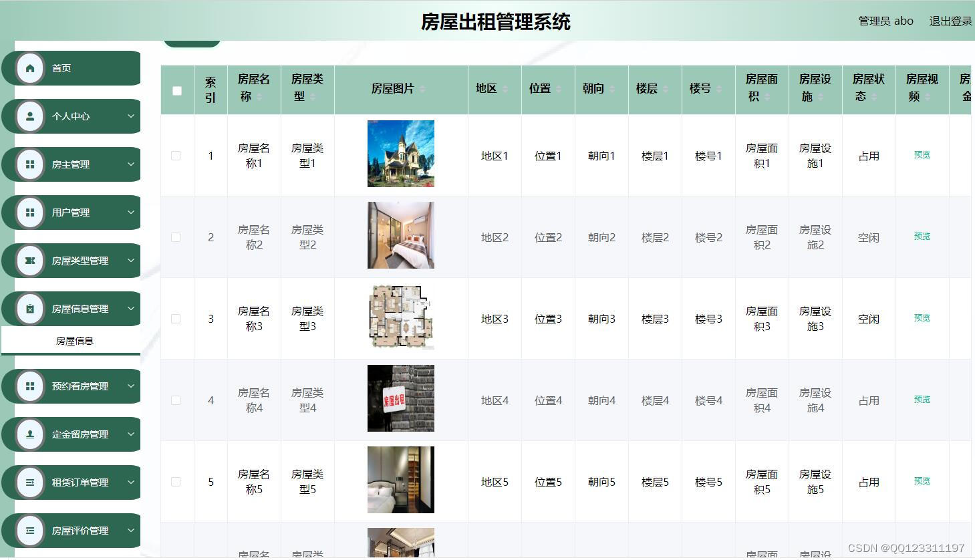
Task: Expand the 房屋评价管理 menu chevron
Action: point(131,531)
